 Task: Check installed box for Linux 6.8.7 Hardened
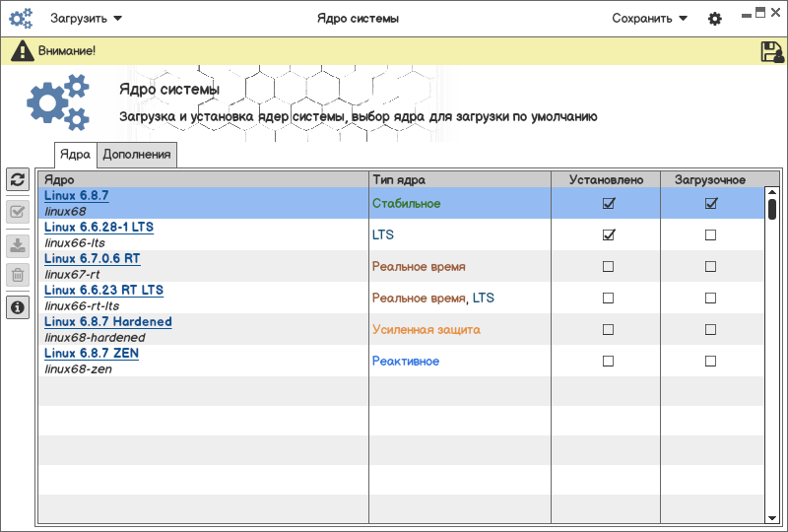[x=608, y=330]
